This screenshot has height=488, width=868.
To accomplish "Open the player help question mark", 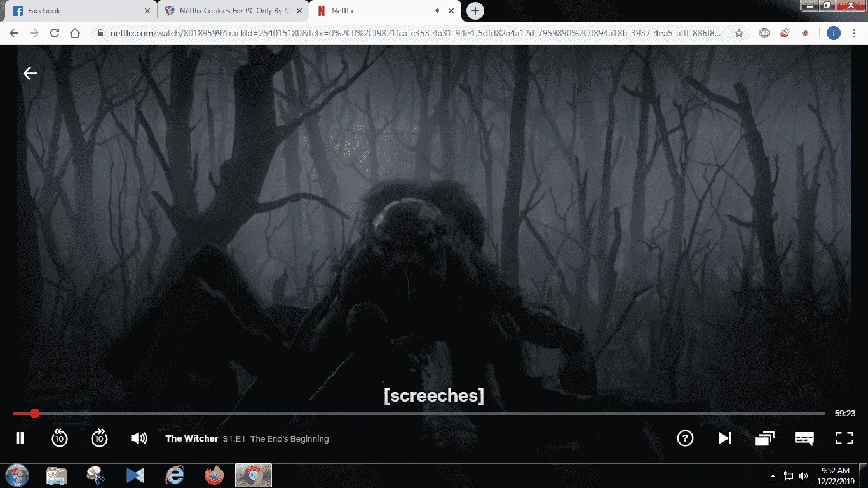I will 685,438.
